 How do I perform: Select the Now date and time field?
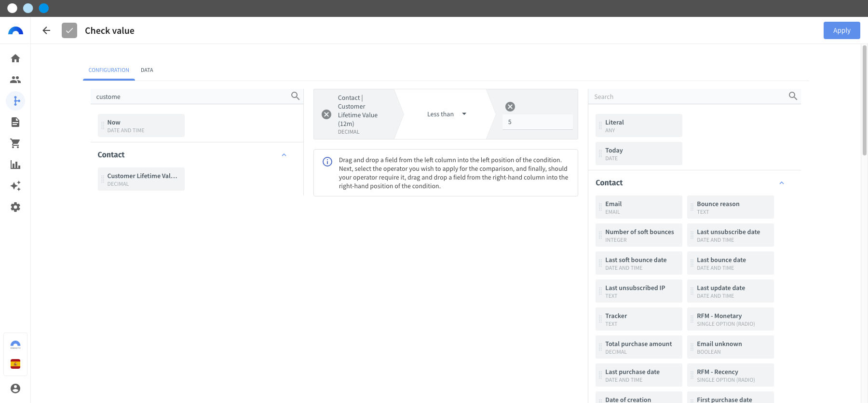pos(141,125)
